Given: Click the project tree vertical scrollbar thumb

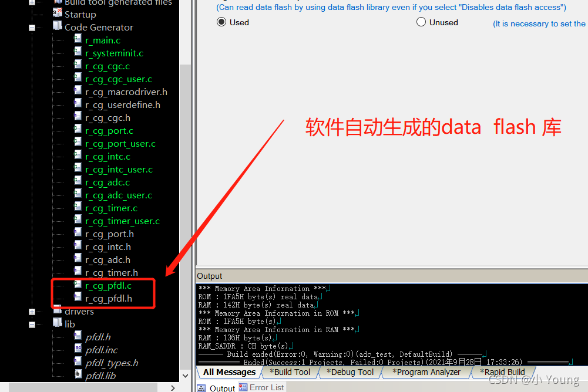Looking at the screenshot, I should pos(185,217).
